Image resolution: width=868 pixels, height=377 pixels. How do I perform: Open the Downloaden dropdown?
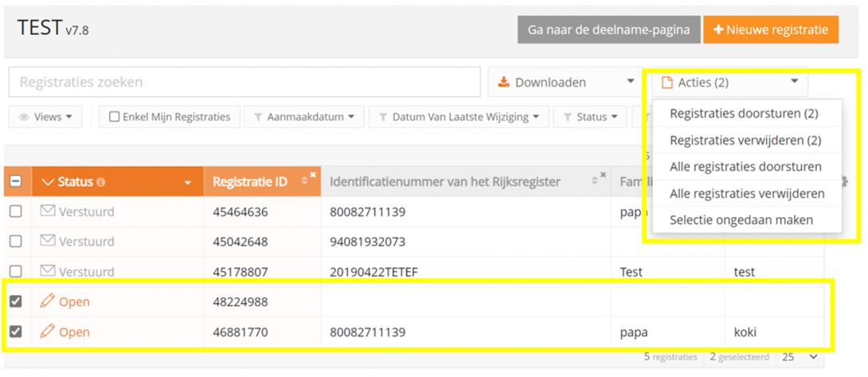565,82
